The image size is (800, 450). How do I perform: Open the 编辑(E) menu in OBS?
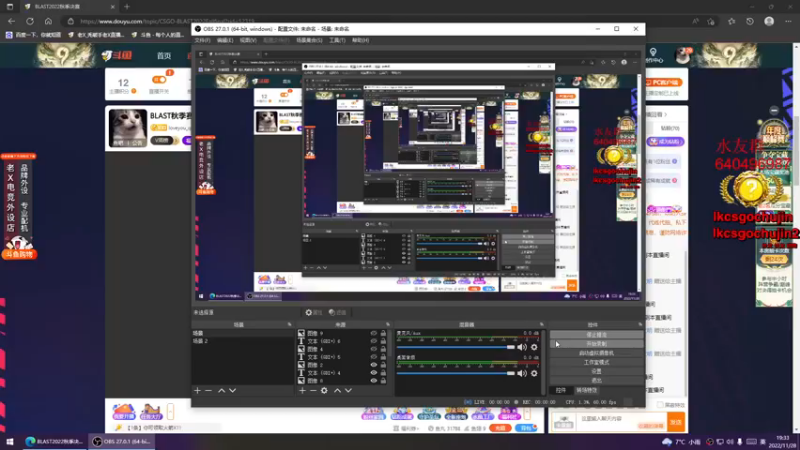(x=224, y=40)
